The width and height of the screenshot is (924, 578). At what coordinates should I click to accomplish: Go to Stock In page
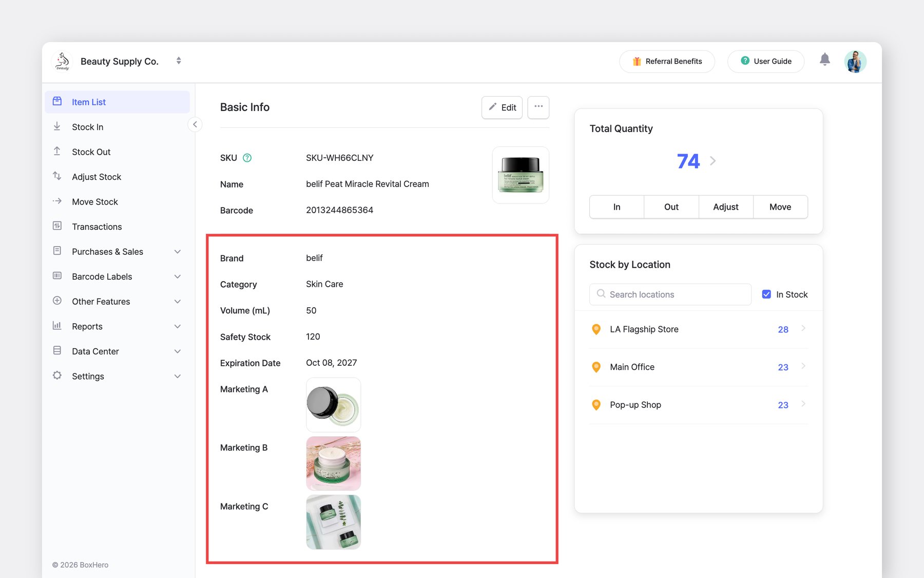tap(88, 127)
